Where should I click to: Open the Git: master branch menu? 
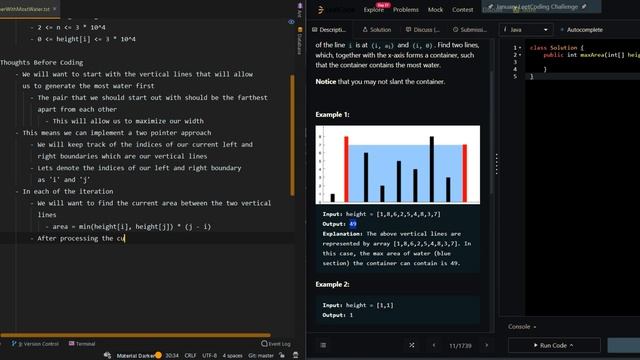[x=260, y=355]
